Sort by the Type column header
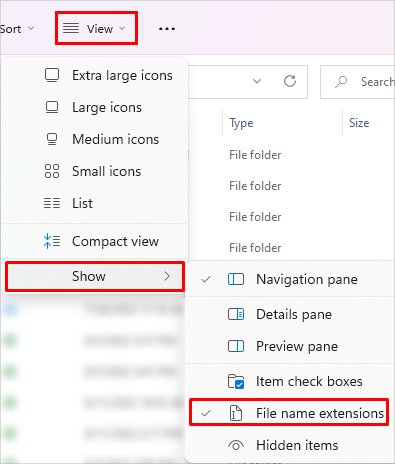This screenshot has width=395, height=464. coord(241,123)
